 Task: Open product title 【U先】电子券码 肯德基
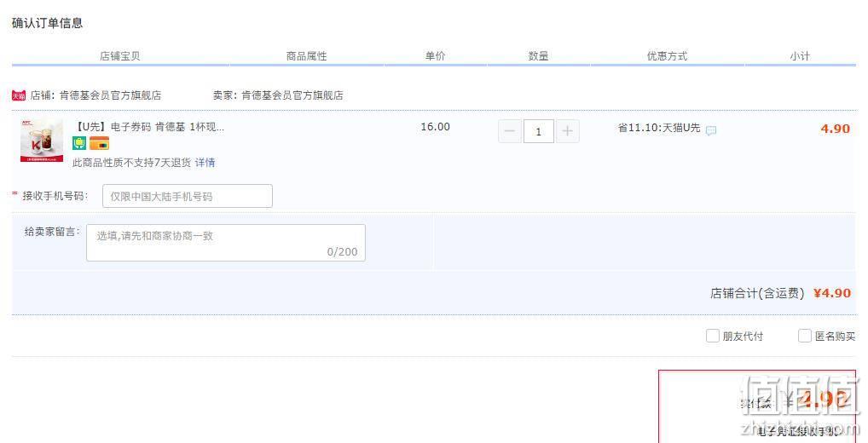pyautogui.click(x=149, y=127)
